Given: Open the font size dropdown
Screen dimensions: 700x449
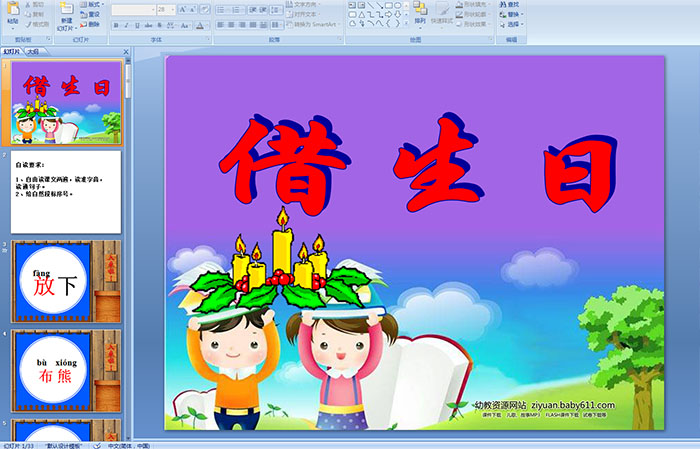Looking at the screenshot, I should click(x=174, y=9).
